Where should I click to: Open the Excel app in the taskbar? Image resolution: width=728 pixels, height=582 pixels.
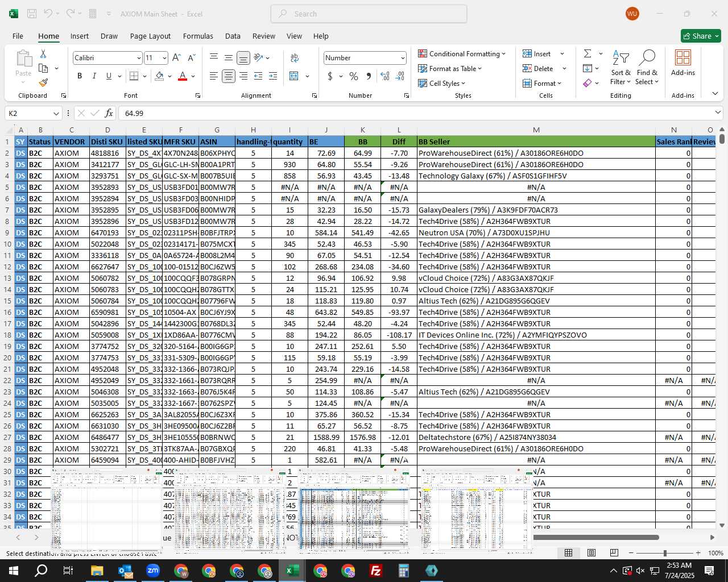click(292, 571)
